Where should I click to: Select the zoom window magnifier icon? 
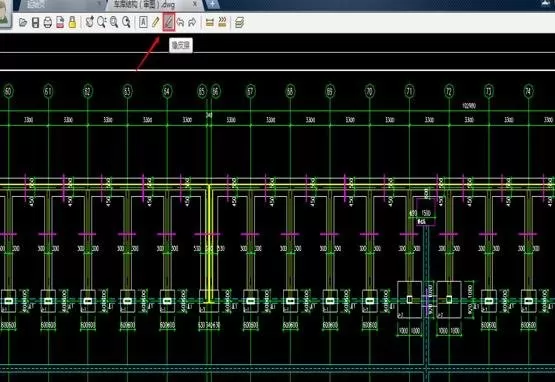click(x=102, y=22)
